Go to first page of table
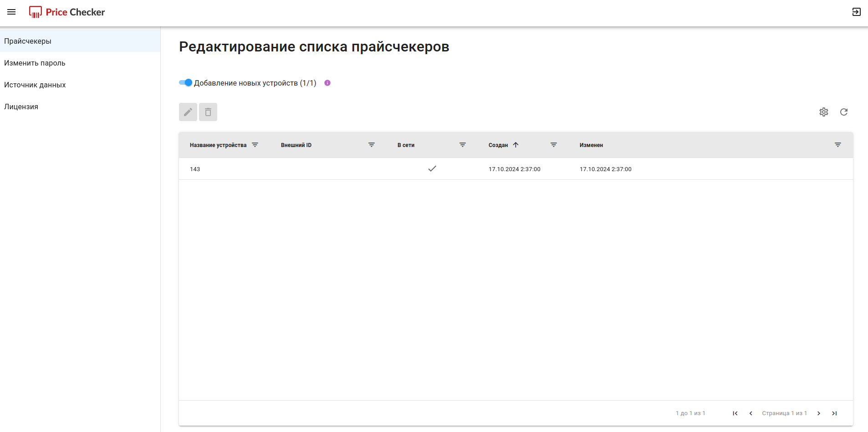 tap(735, 413)
